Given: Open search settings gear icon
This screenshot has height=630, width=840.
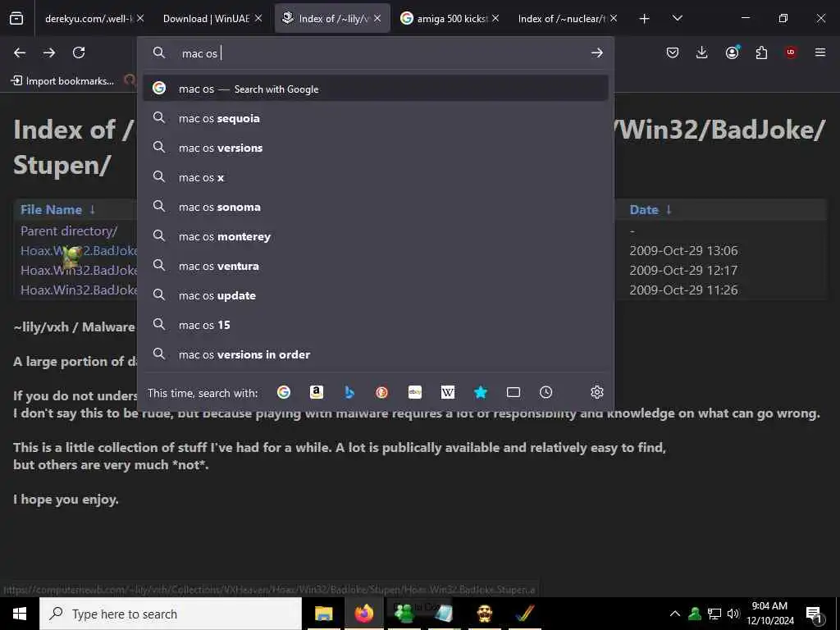Looking at the screenshot, I should coord(597,393).
